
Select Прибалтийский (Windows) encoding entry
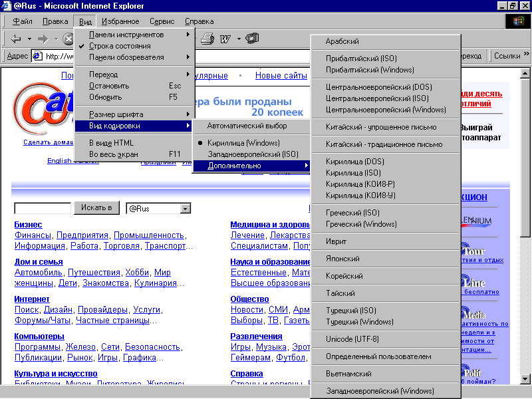(x=386, y=70)
